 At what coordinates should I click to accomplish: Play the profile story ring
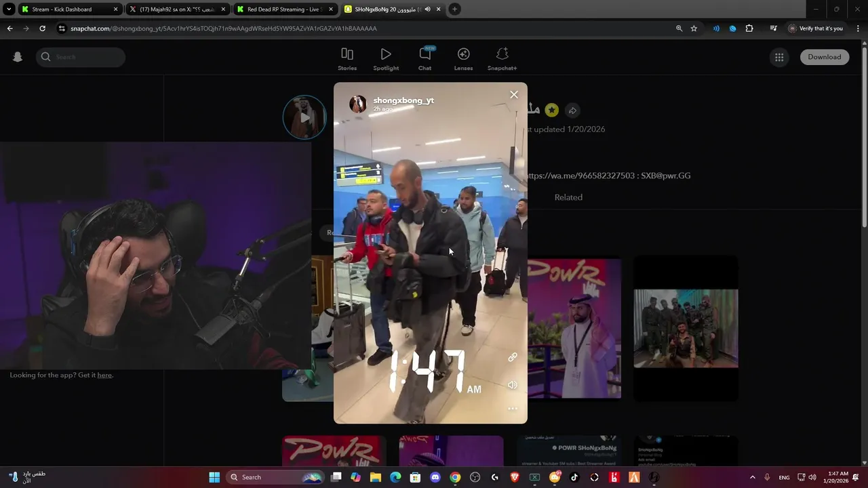(304, 117)
